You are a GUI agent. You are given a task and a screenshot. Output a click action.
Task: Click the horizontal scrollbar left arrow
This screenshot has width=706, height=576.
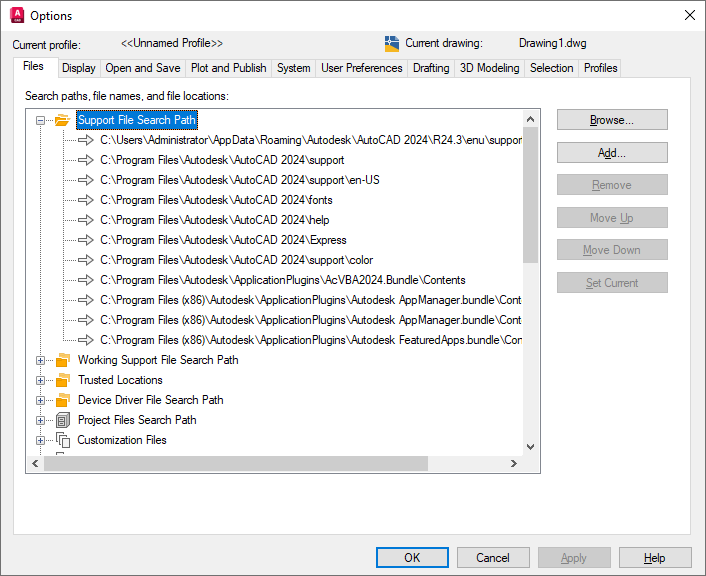[x=36, y=463]
